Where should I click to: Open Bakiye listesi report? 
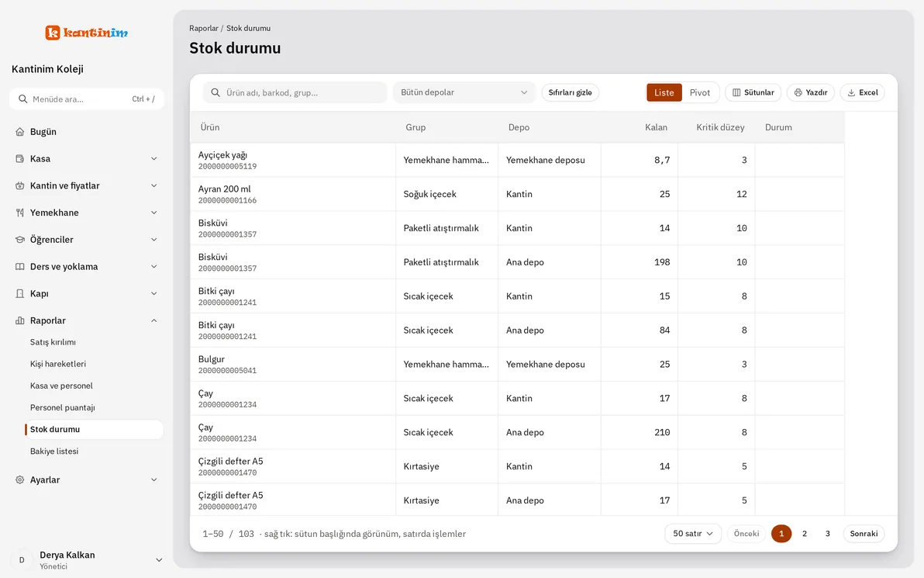click(x=54, y=452)
